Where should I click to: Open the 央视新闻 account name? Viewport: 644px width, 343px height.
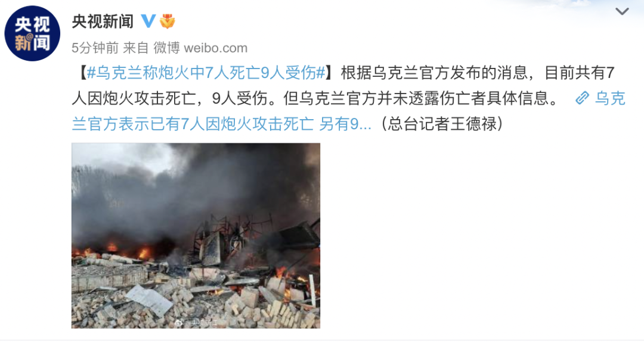coord(103,21)
